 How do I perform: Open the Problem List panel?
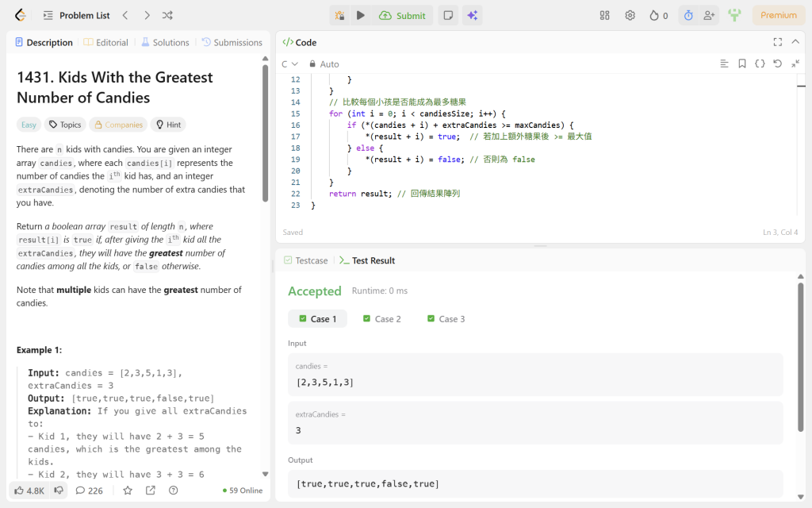(77, 16)
